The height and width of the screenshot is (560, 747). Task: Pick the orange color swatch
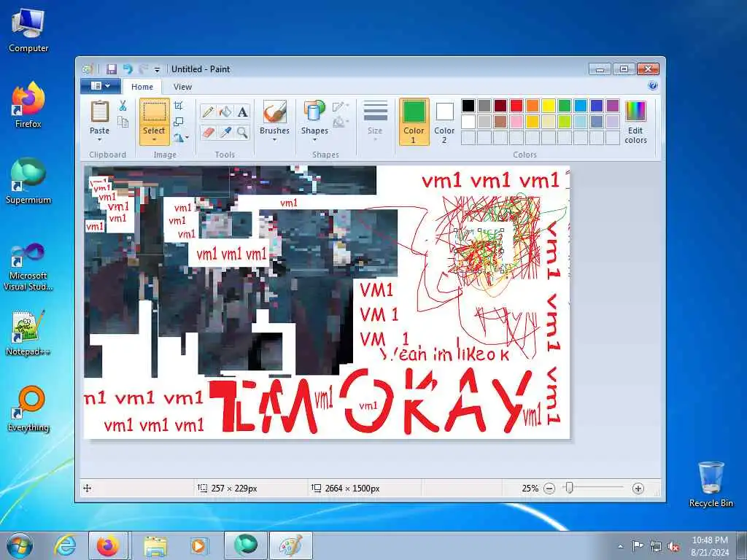[x=533, y=106]
